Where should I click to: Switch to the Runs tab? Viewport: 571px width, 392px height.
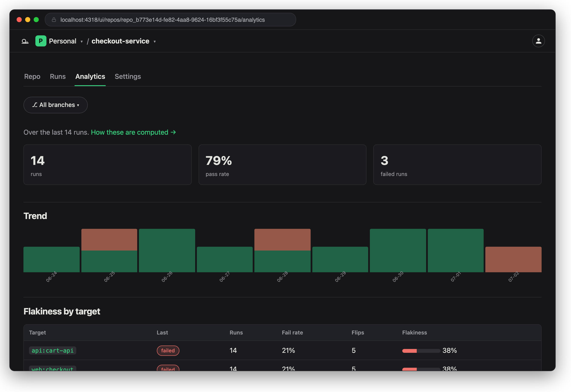coord(58,76)
